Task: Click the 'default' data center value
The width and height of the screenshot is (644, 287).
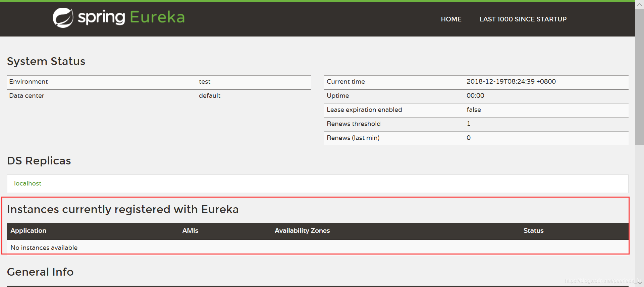Action: (x=210, y=96)
